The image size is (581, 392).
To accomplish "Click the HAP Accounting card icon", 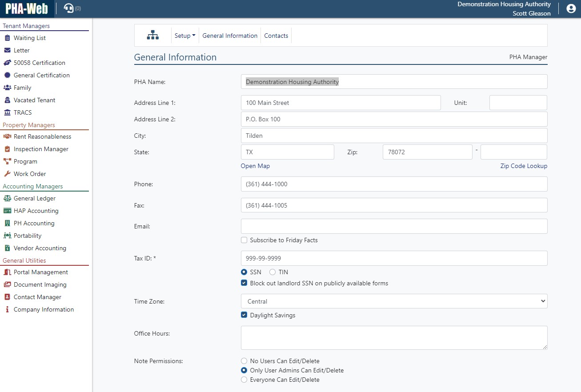I will tap(7, 211).
